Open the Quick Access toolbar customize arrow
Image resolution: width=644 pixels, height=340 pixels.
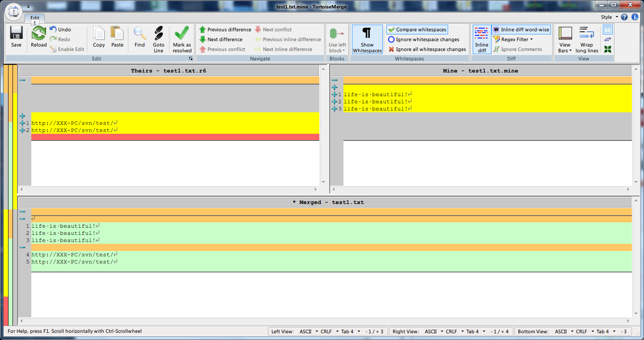click(28, 7)
